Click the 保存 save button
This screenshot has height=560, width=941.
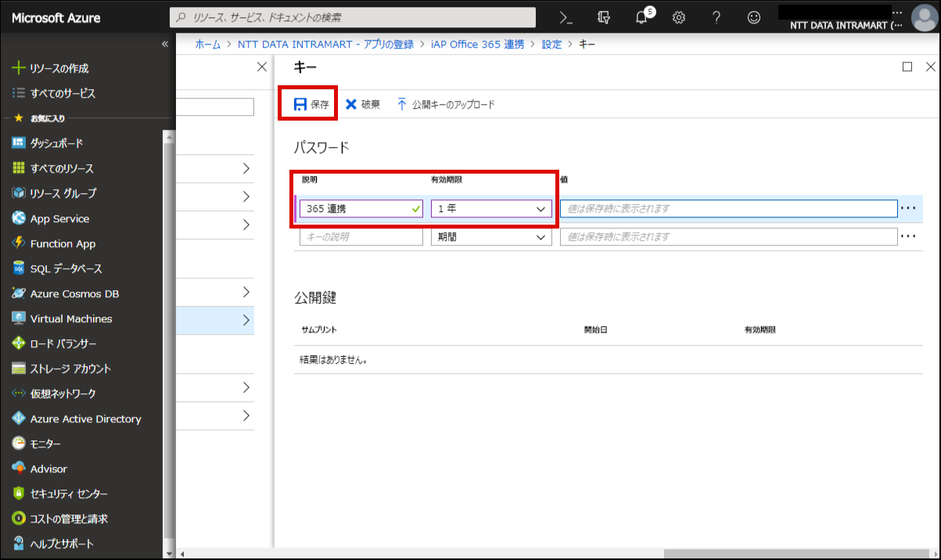click(311, 104)
